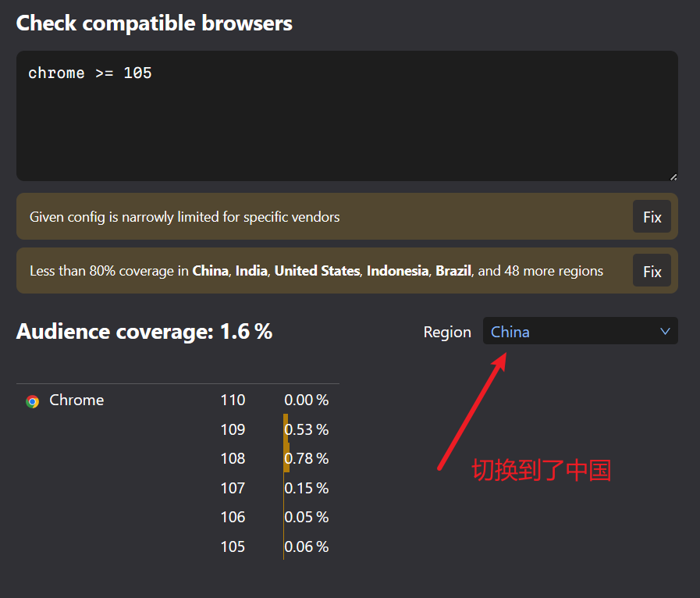Image resolution: width=700 pixels, height=598 pixels.
Task: Click the 48 more regions text
Action: coord(554,271)
